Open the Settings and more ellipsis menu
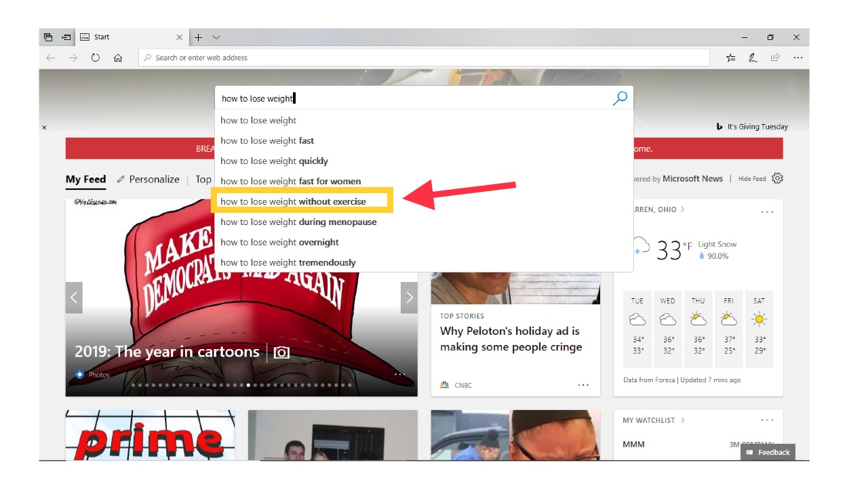868x488 pixels. click(798, 58)
